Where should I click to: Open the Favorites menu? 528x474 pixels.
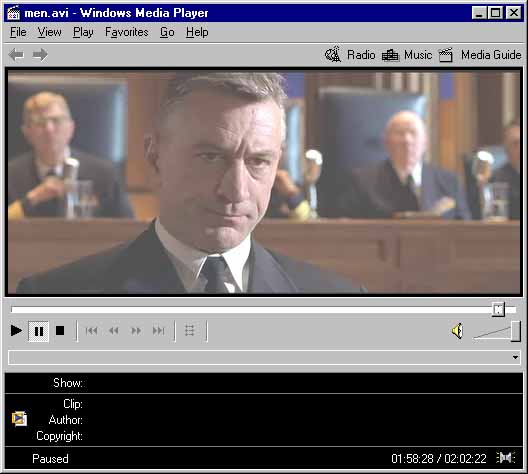click(x=127, y=32)
